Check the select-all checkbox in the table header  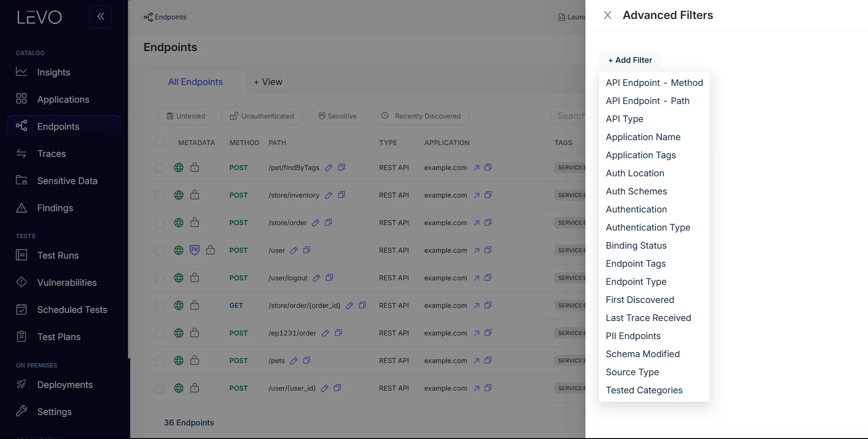point(160,142)
